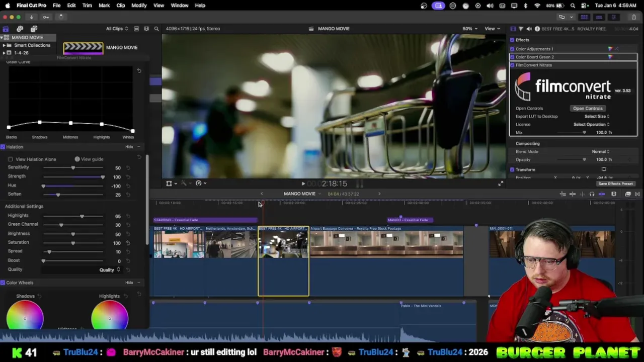Expand the 1-4-26 event

[x=4, y=53]
